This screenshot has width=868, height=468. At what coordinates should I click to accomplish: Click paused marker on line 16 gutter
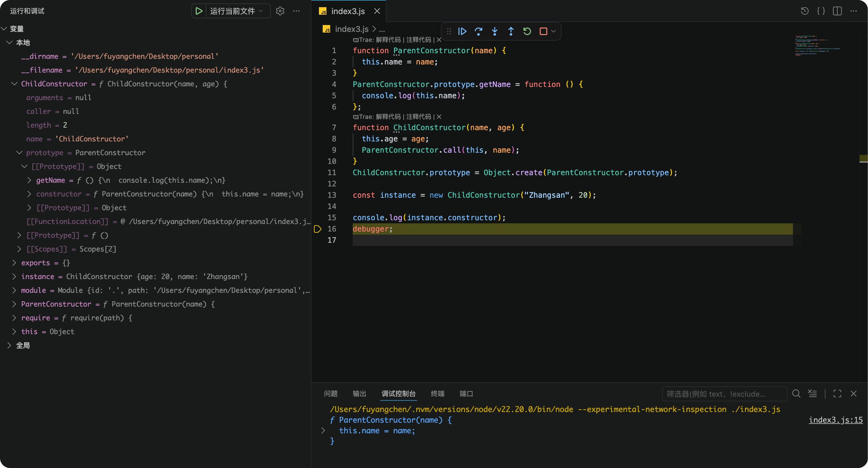click(317, 229)
